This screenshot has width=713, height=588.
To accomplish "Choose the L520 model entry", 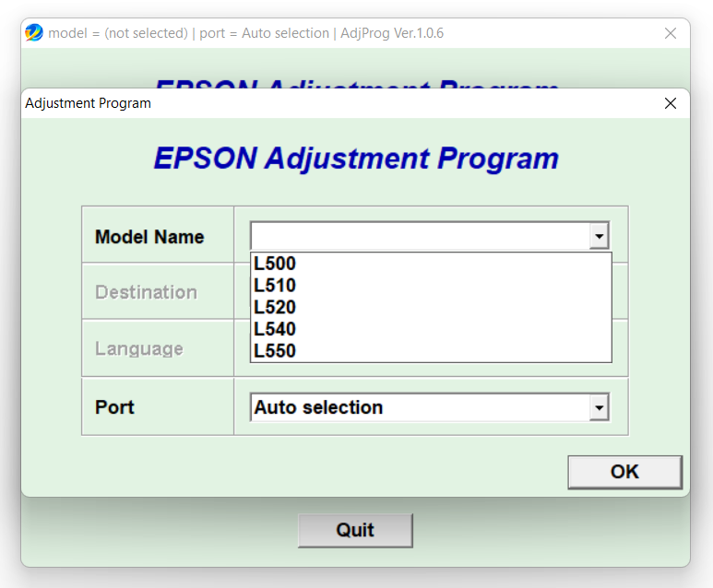I will [x=431, y=307].
